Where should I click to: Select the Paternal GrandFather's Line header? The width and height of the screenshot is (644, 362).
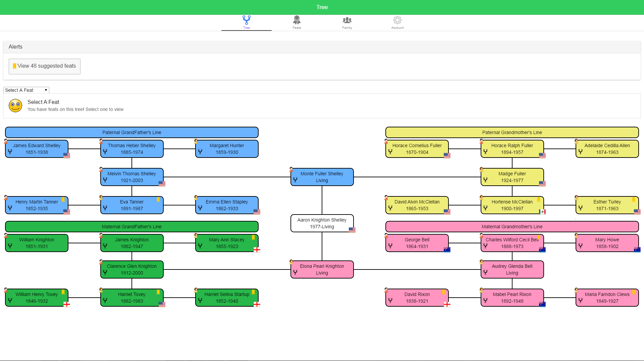click(132, 132)
